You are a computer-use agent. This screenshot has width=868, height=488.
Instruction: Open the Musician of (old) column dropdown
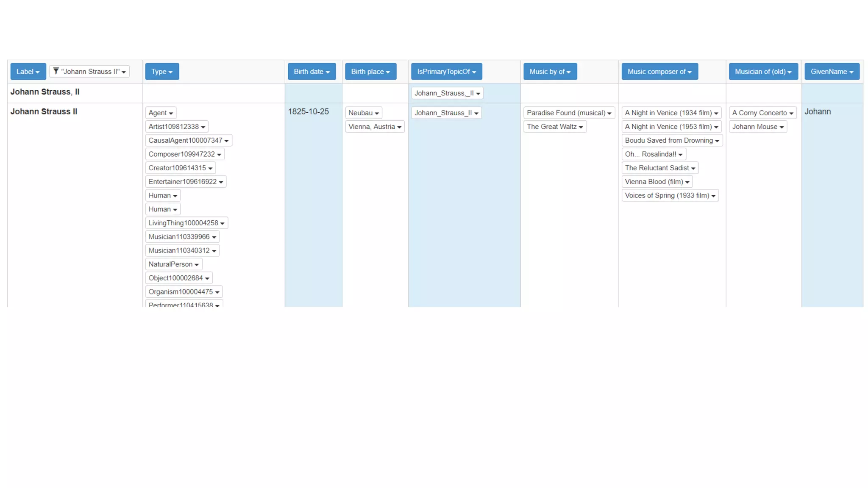click(763, 72)
